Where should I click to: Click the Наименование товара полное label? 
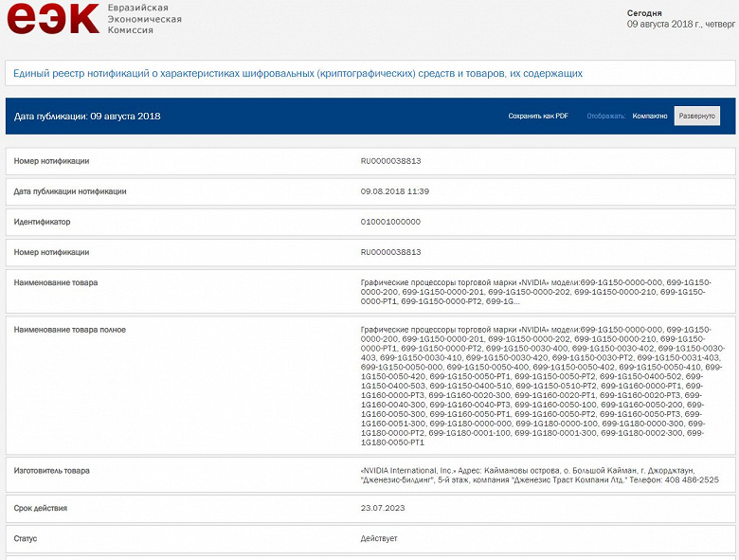(x=70, y=330)
